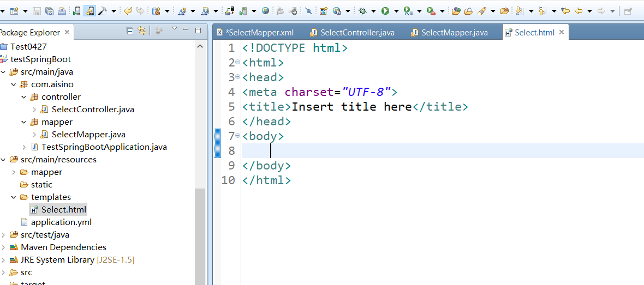Open the Package Explorer View Menu triangle
The image size is (644, 285).
pyautogui.click(x=175, y=29)
